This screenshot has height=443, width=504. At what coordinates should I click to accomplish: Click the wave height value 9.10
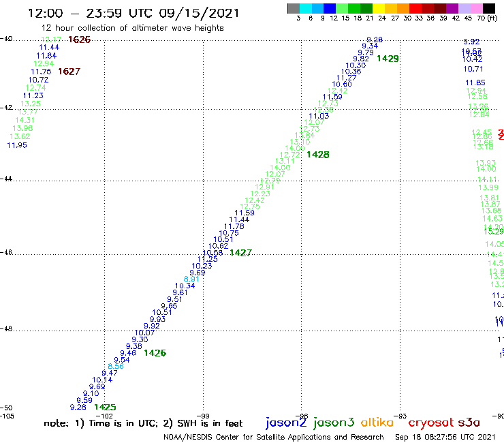[91, 393]
